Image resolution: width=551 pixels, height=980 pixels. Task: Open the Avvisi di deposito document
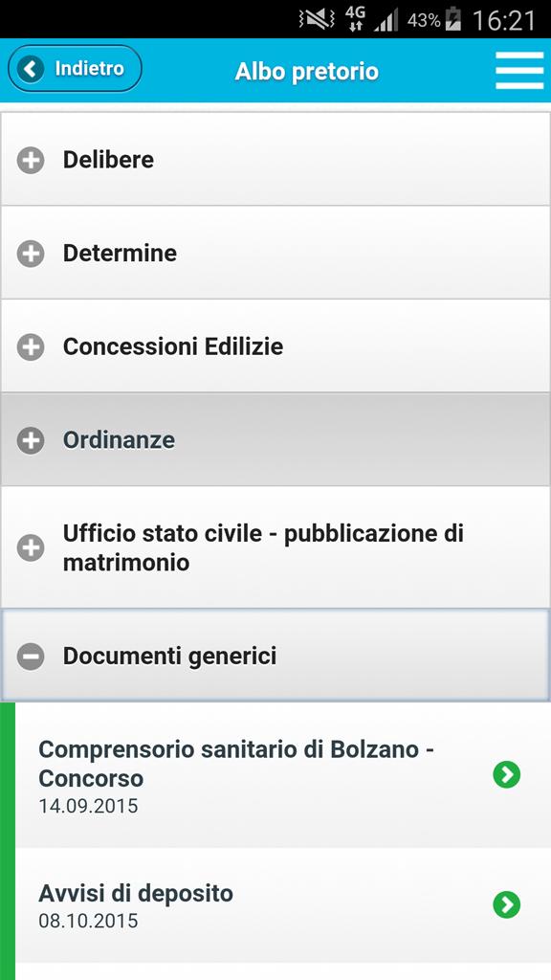coord(282,905)
